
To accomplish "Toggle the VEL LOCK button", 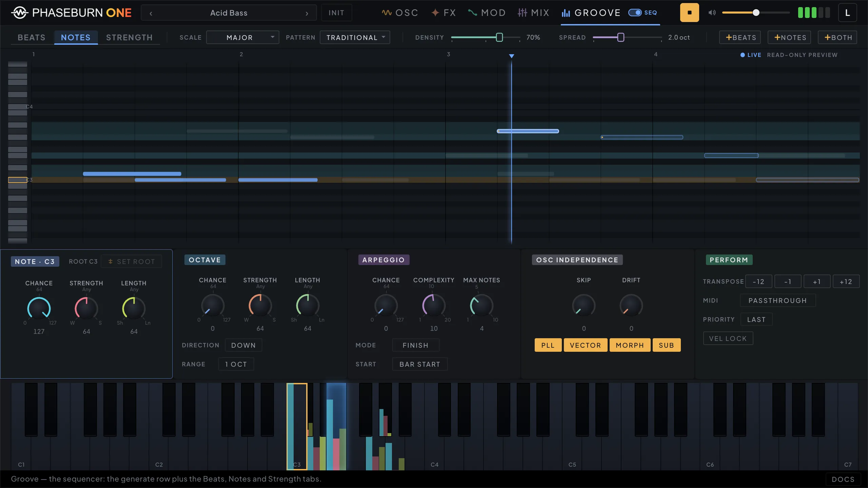I will tap(728, 338).
